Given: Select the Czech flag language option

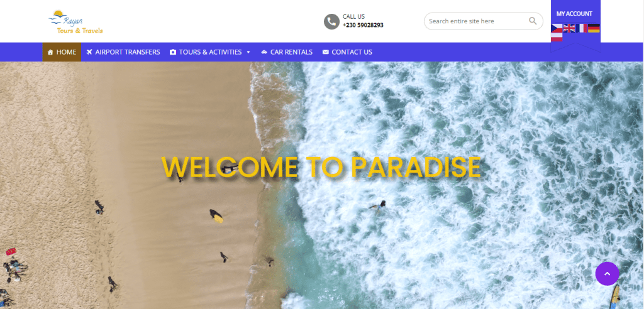Looking at the screenshot, I should (557, 28).
